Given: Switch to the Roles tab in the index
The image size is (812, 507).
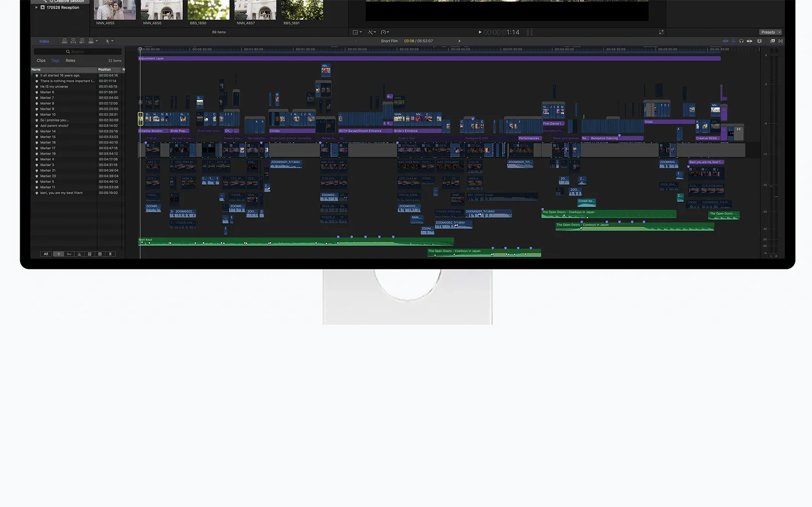Looking at the screenshot, I should (70, 60).
